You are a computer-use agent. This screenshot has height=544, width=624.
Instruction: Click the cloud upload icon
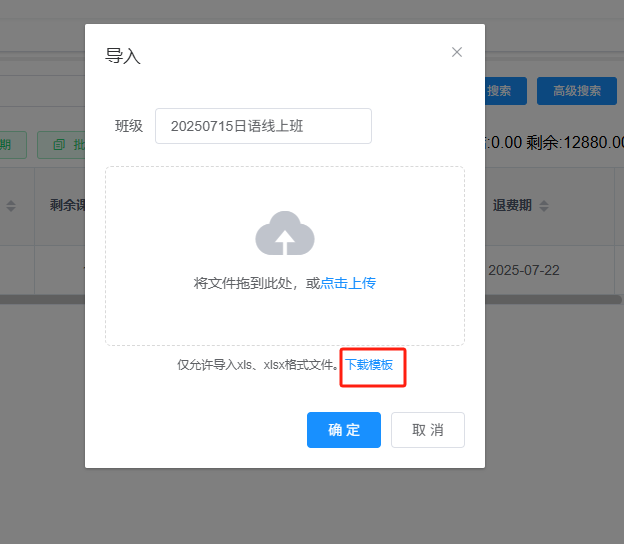coord(285,233)
